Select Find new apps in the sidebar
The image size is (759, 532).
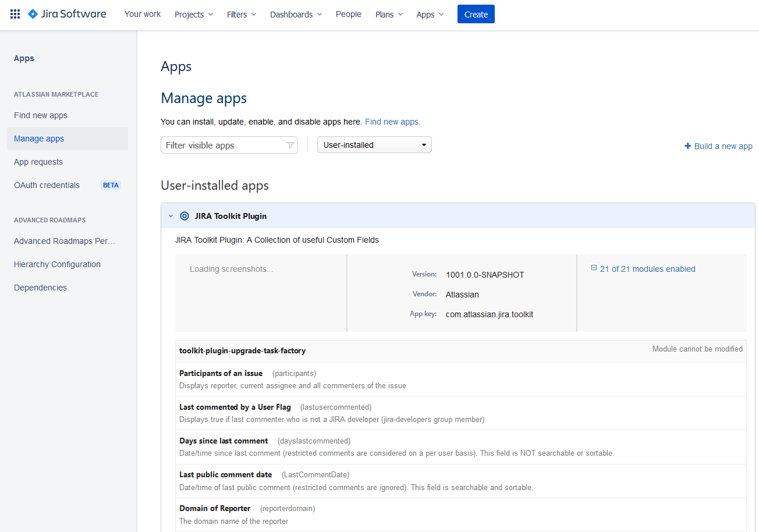[x=68, y=115]
